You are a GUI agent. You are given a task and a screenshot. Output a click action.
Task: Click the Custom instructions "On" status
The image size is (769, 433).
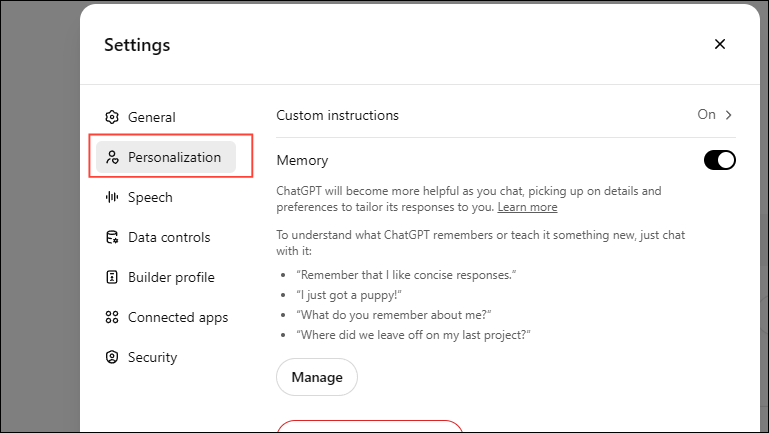(x=706, y=115)
